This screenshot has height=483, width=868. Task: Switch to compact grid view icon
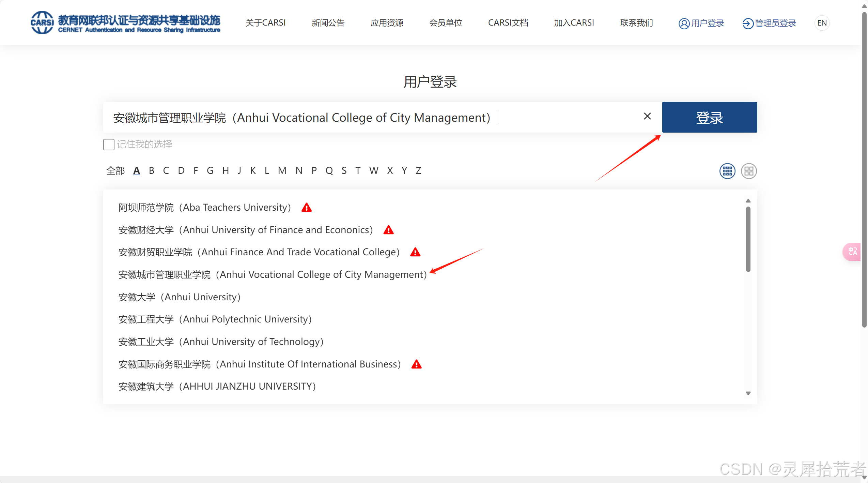(x=727, y=171)
